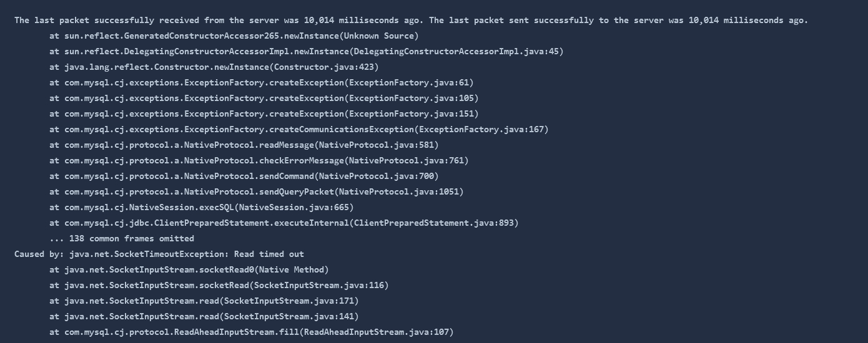The image size is (868, 343).
Task: Select the createCommunicationsException stack frame
Action: [299, 130]
